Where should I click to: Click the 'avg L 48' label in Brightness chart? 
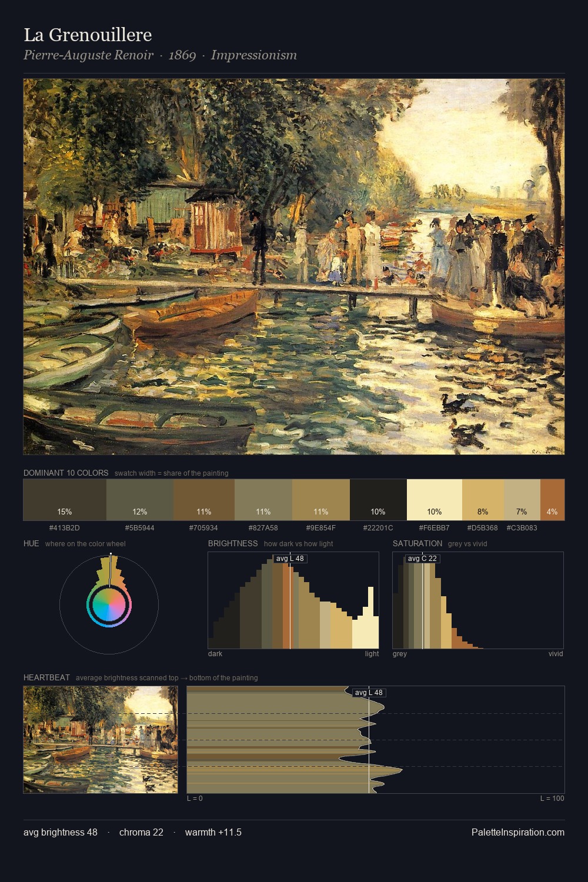point(290,559)
